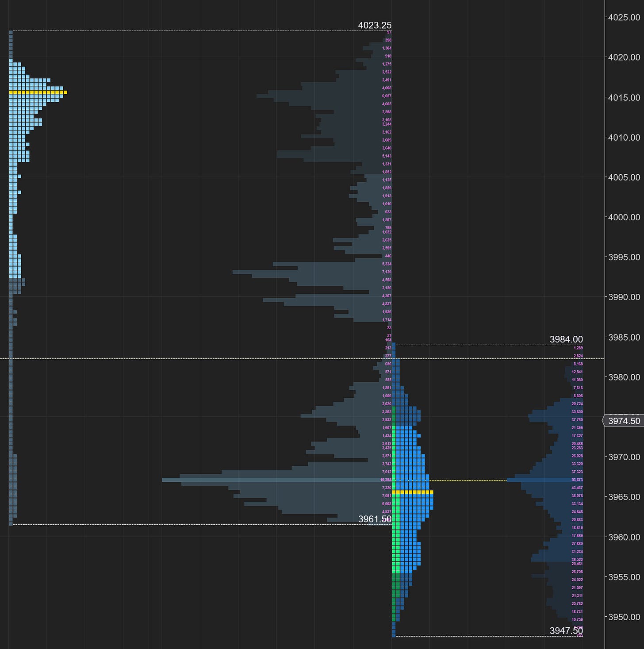Click the 4015.00 price axis label

tap(624, 97)
